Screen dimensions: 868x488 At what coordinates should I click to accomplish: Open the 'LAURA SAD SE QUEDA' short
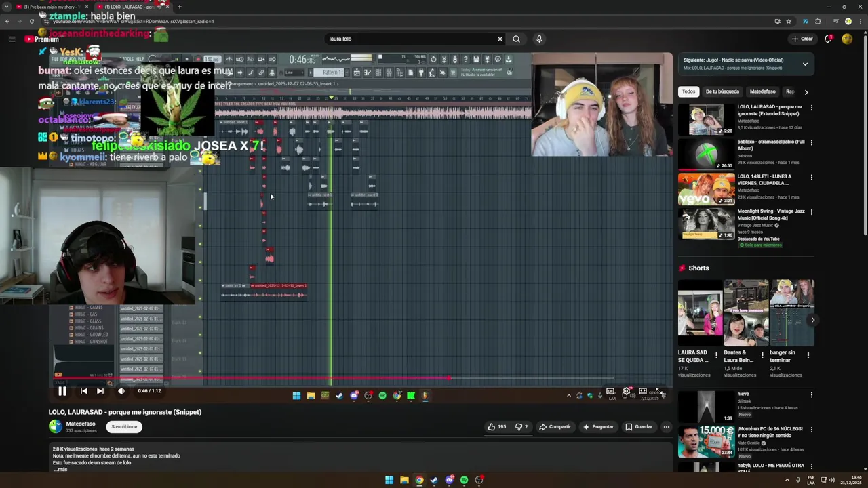pyautogui.click(x=700, y=312)
